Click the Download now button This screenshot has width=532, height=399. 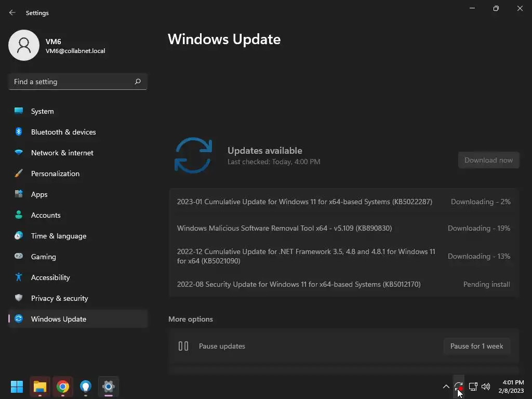pyautogui.click(x=488, y=160)
